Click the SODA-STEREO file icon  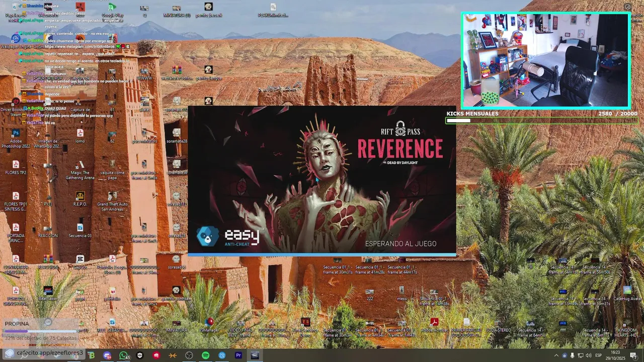(x=499, y=325)
